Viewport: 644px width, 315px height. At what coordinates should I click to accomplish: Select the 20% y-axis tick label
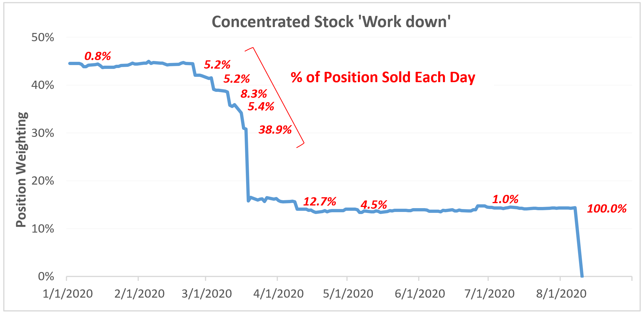click(x=43, y=181)
